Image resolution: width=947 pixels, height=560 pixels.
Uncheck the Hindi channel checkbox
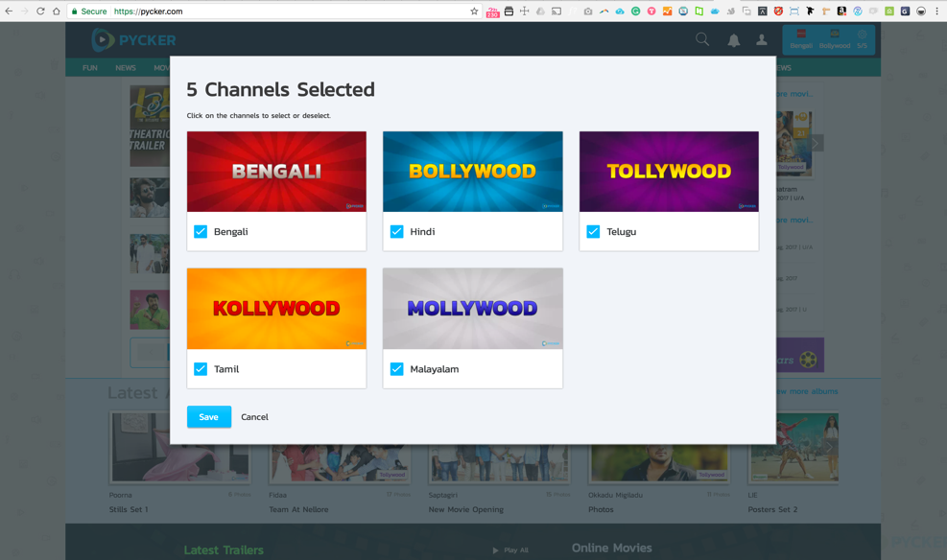pyautogui.click(x=397, y=232)
